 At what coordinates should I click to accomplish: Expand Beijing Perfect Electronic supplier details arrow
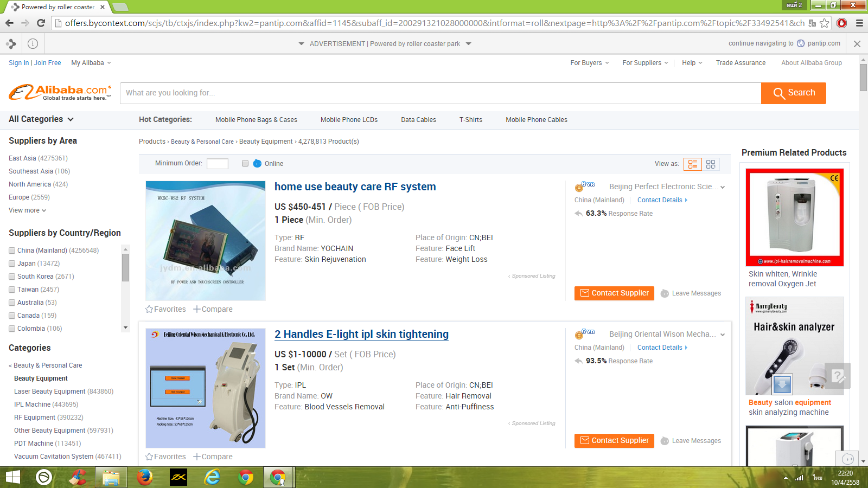coord(723,187)
